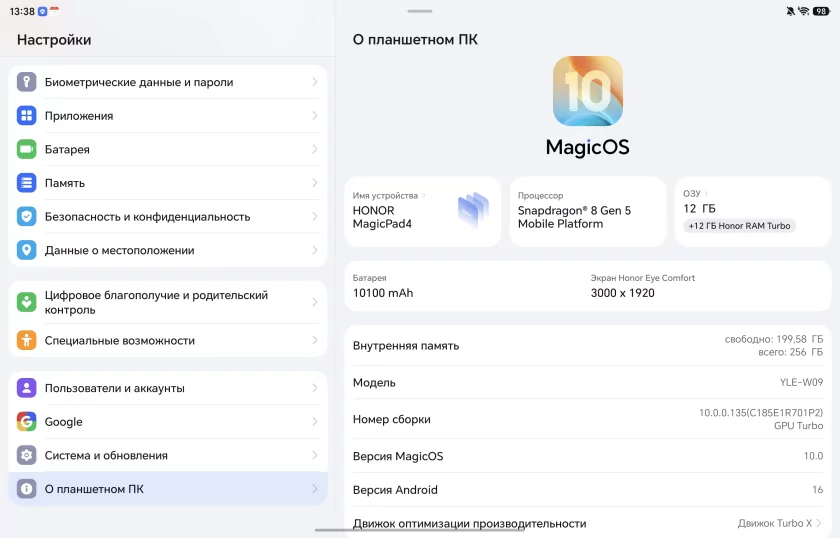Screen dimensions: 840x538
Task: Tap the Snapdragon 8 Gen 5 processor card
Action: [x=588, y=212]
